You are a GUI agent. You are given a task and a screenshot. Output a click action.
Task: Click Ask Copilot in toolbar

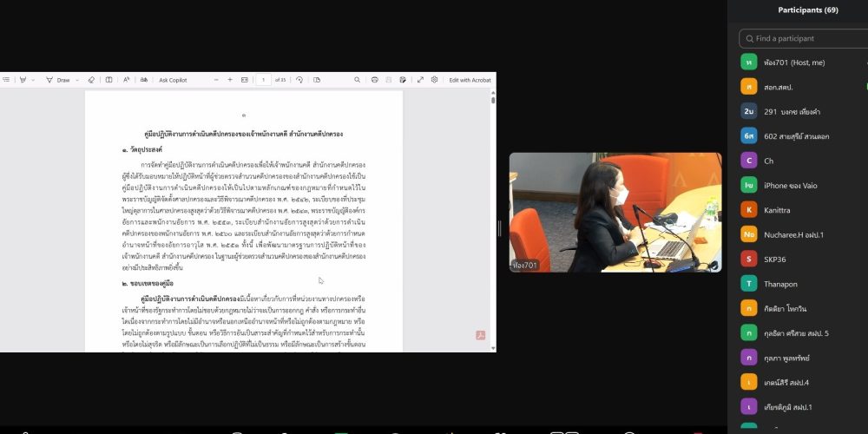pyautogui.click(x=173, y=80)
